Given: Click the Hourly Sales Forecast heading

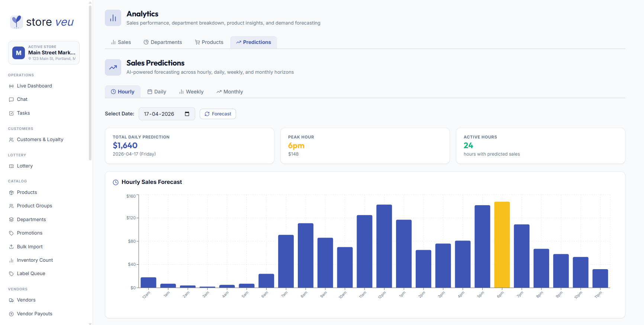Looking at the screenshot, I should click(152, 182).
